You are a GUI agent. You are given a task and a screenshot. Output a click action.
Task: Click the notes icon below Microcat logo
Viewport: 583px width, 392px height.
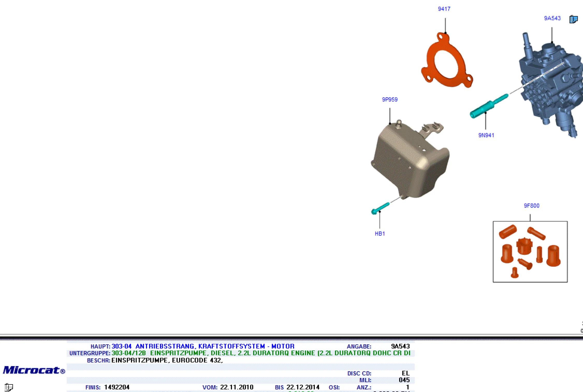(x=9, y=387)
